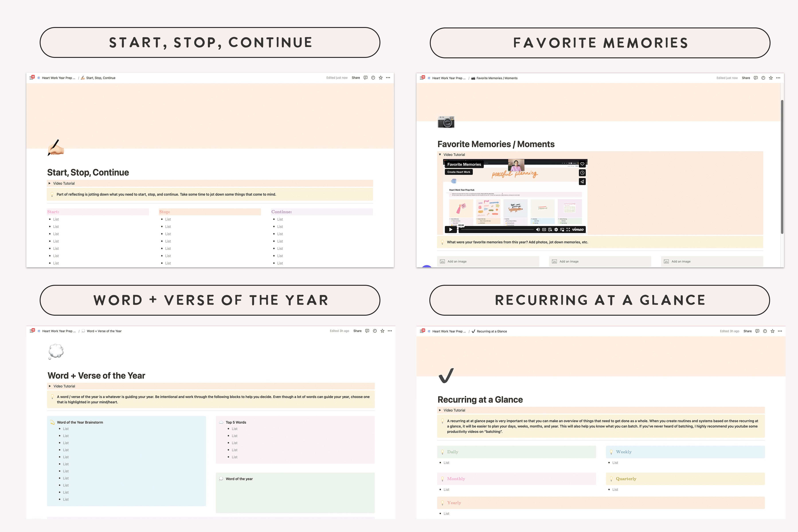Click the more options icon on Recurring at a Glance
Screen dimensions: 798x532
pyautogui.click(x=780, y=331)
